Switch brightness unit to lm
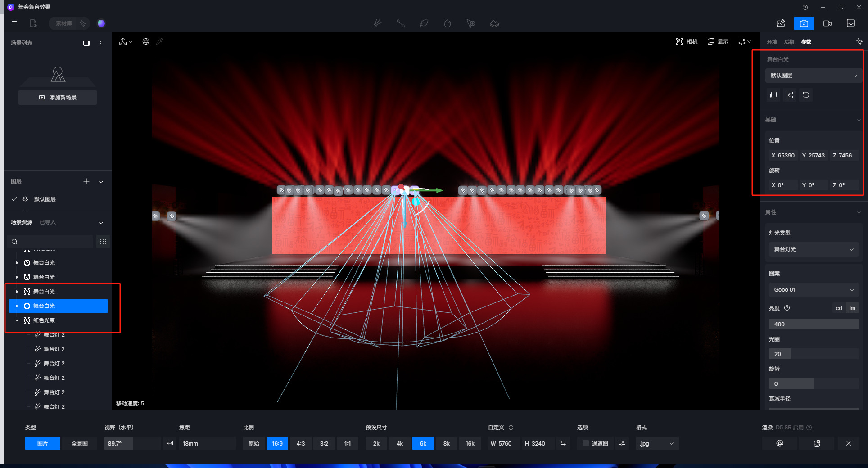This screenshot has width=868, height=468. [x=852, y=308]
